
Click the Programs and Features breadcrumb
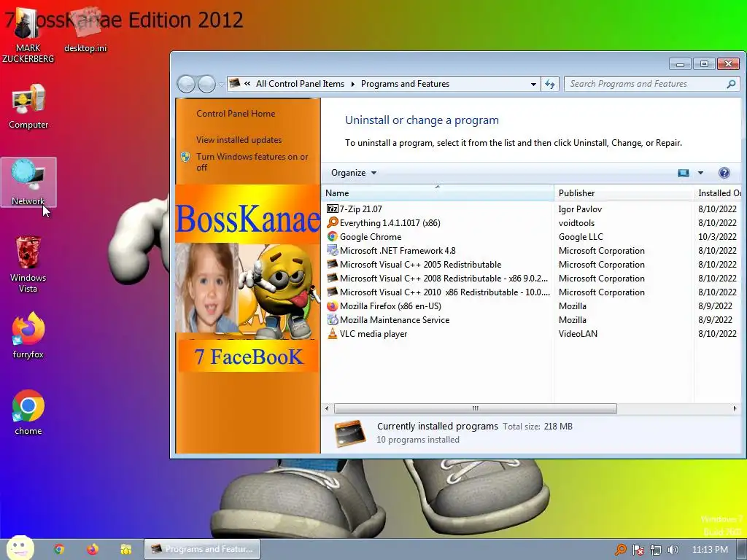pos(405,84)
